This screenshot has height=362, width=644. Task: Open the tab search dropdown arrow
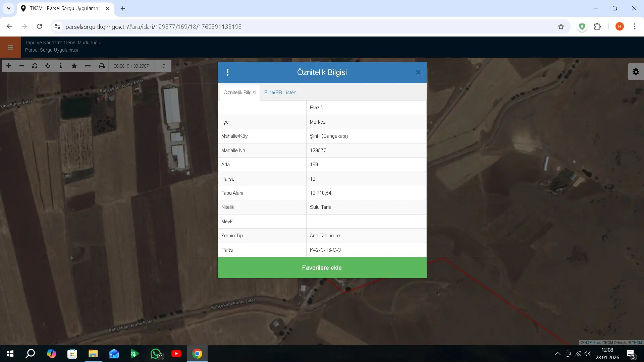[9, 8]
